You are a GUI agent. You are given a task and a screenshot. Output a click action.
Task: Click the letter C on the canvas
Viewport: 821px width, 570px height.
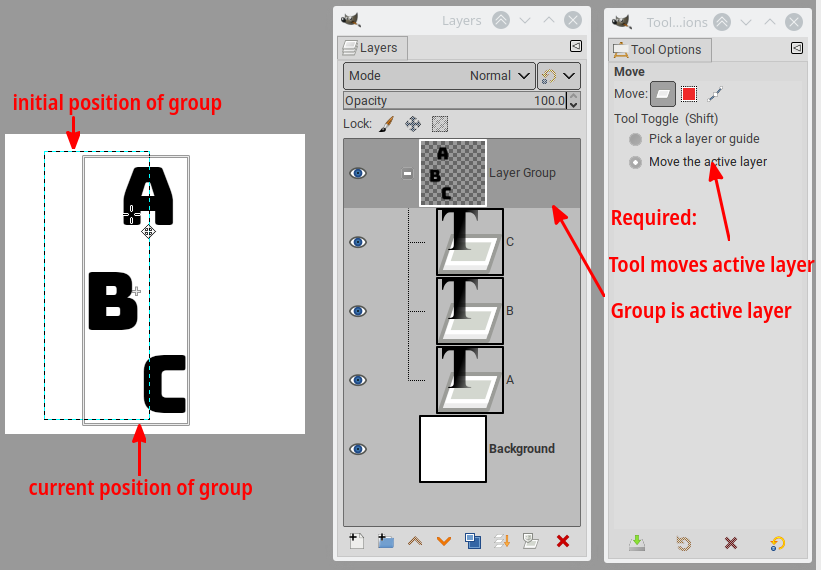[x=165, y=384]
